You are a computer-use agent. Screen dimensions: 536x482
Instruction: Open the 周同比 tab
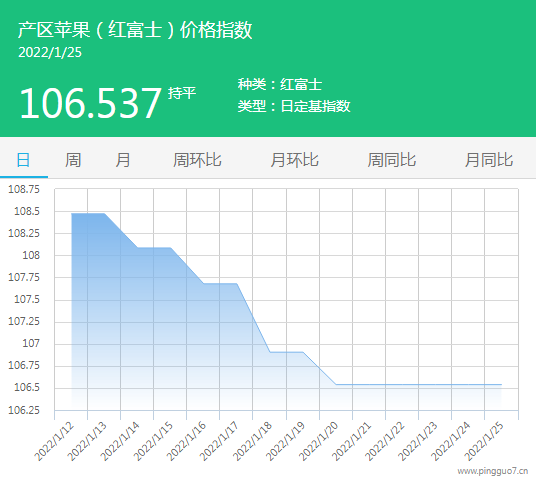pyautogui.click(x=391, y=160)
